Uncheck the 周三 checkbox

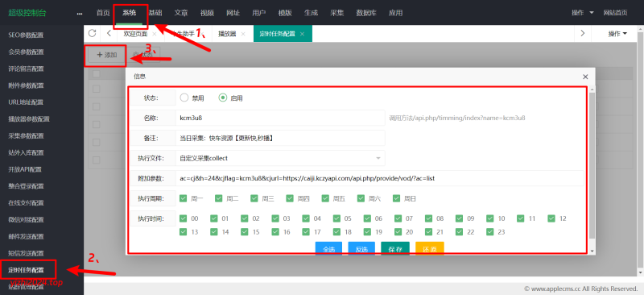pos(254,198)
